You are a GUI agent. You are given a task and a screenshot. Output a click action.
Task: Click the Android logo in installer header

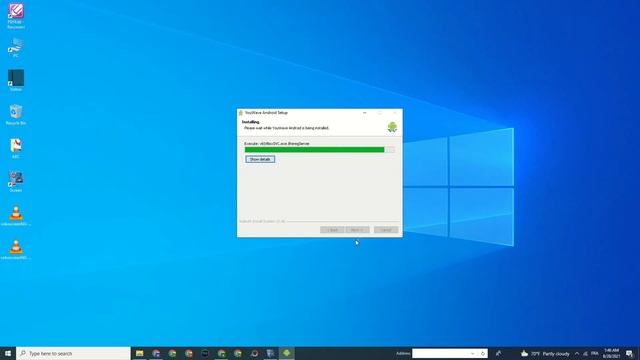click(x=392, y=127)
